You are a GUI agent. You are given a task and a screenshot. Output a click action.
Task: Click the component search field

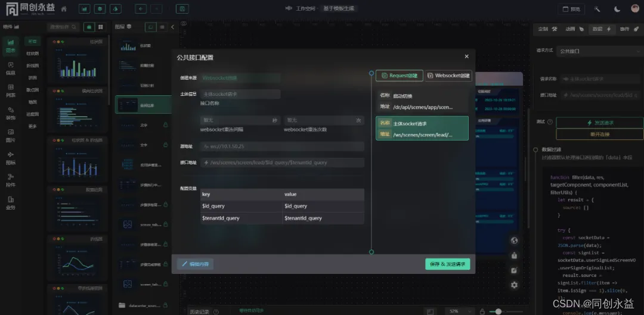(x=63, y=27)
